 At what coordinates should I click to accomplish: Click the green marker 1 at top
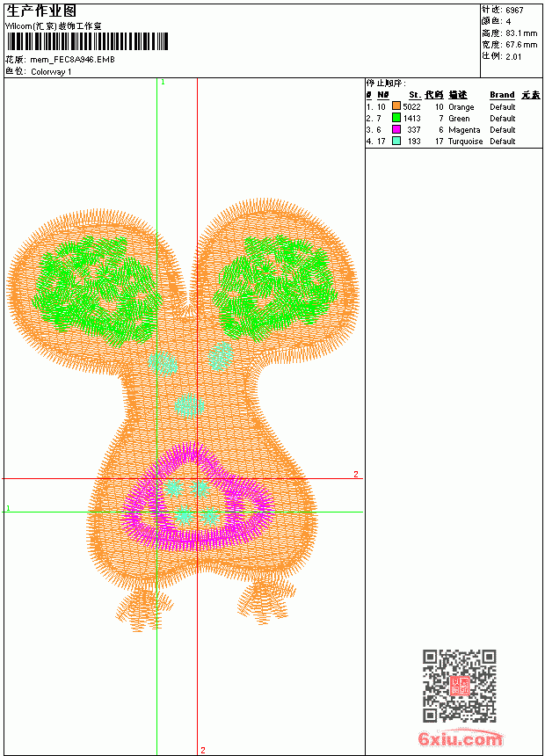click(163, 83)
